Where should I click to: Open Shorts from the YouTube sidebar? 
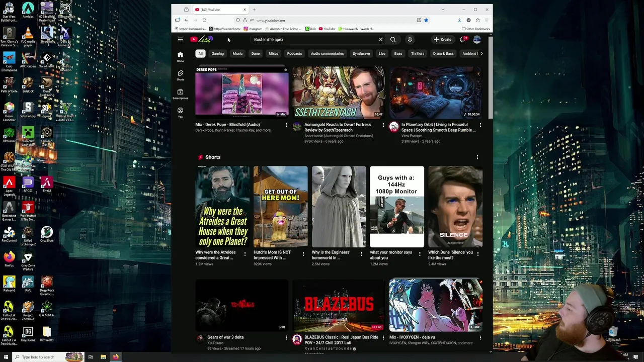point(180,75)
